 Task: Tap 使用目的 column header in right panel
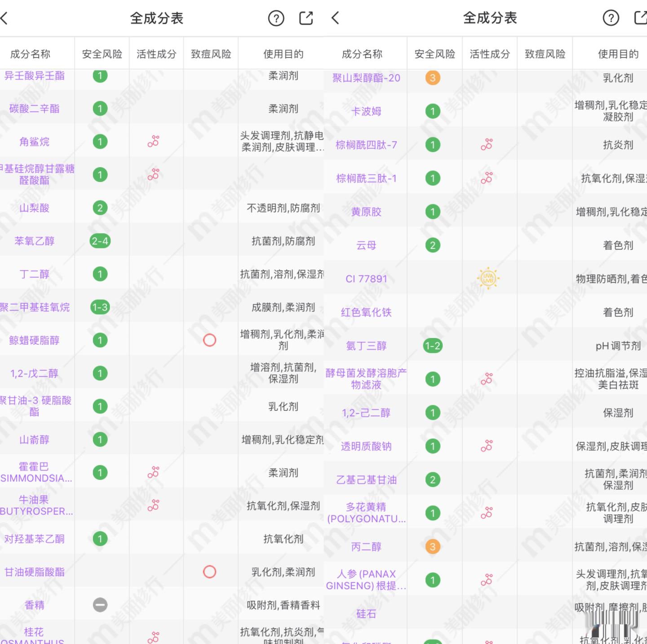[618, 54]
